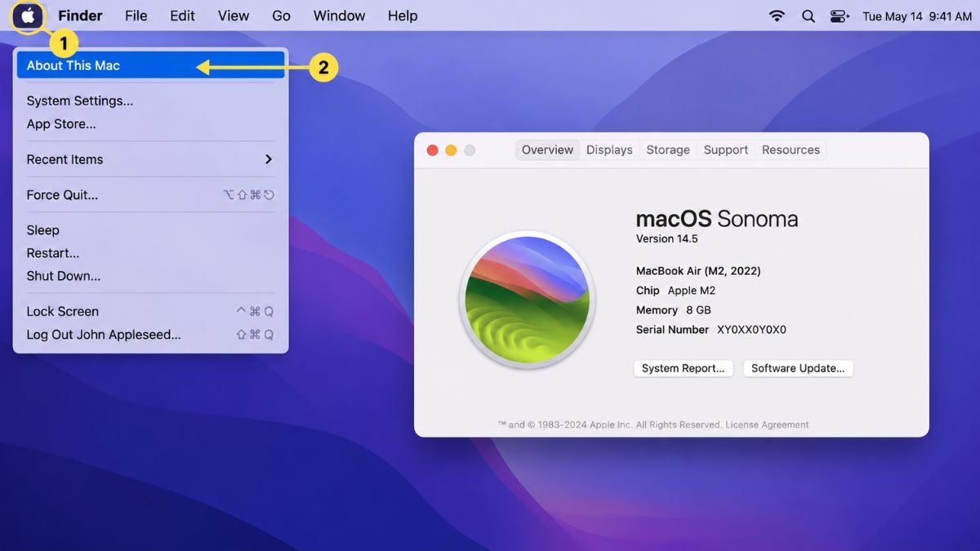This screenshot has height=551, width=980.
Task: Choose About This Mac from menu
Action: tap(150, 65)
